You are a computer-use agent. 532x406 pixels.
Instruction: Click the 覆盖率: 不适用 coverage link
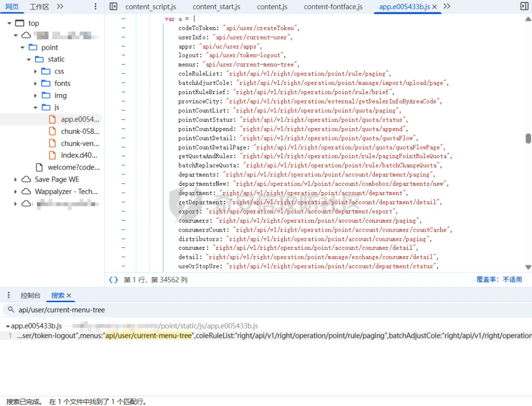coord(499,279)
